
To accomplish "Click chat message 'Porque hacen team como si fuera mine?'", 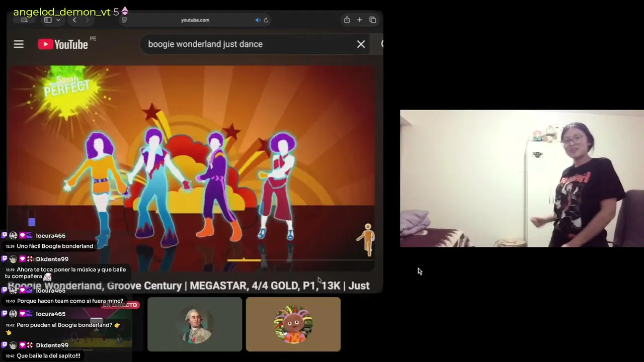I will (x=70, y=301).
